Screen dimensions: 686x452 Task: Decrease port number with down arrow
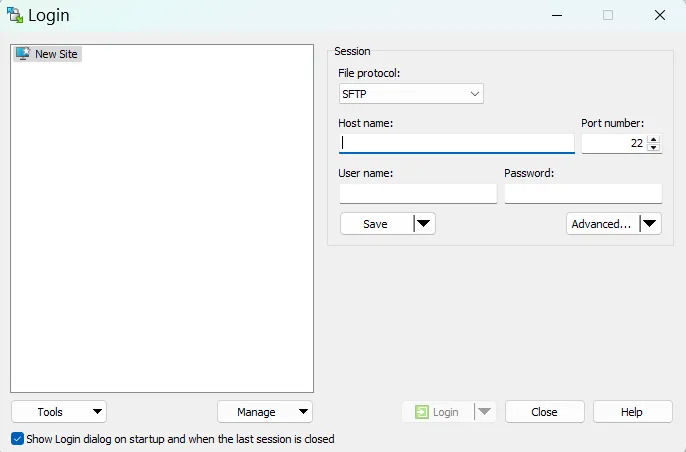[654, 147]
